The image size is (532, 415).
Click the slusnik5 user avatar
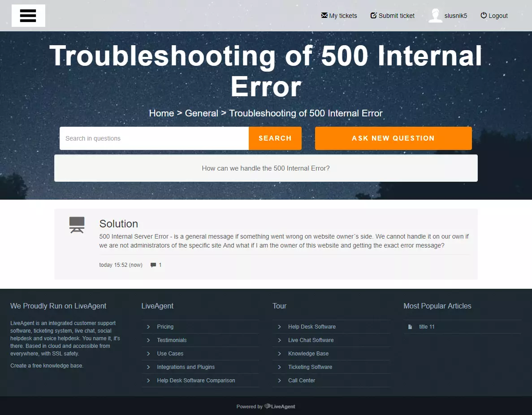pyautogui.click(x=434, y=15)
